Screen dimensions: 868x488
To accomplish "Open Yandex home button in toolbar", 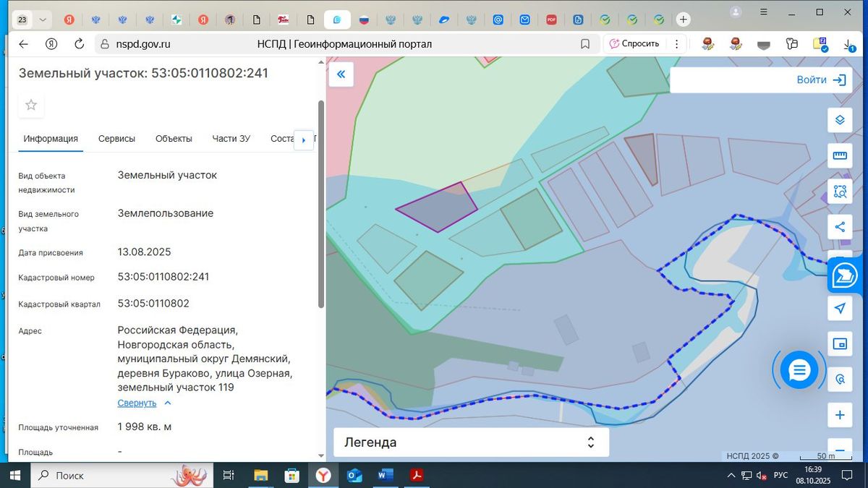I will pos(51,44).
